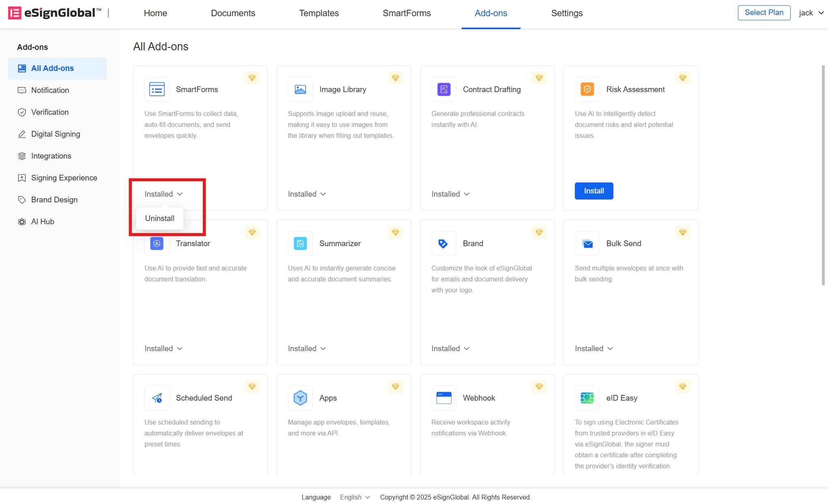Click the premium diamond badge on Apps card
The height and width of the screenshot is (504, 828).
pyautogui.click(x=396, y=386)
